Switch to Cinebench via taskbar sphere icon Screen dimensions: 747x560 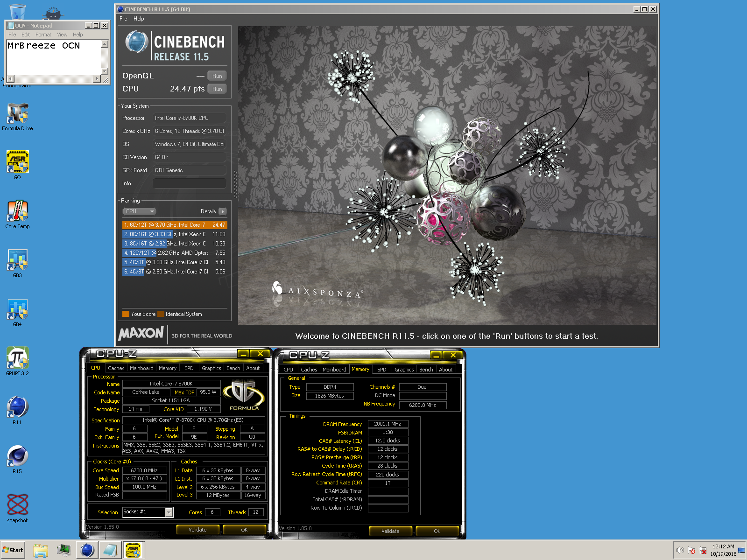(x=87, y=551)
